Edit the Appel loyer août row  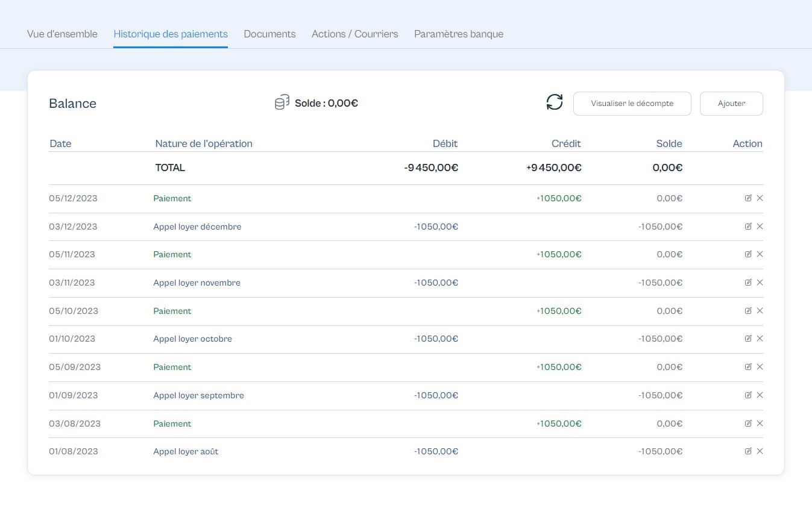point(748,451)
